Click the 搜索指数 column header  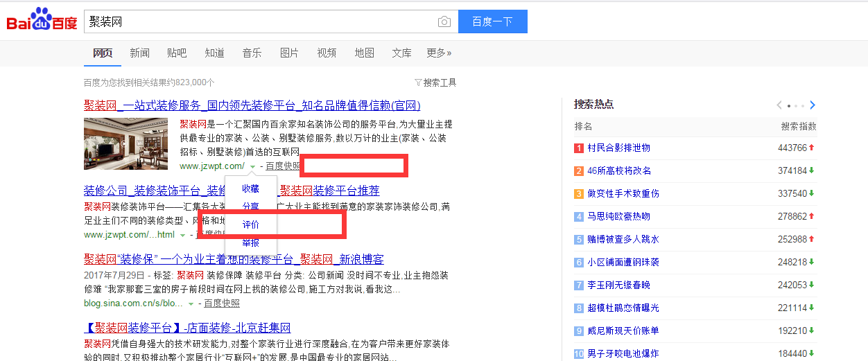point(799,127)
